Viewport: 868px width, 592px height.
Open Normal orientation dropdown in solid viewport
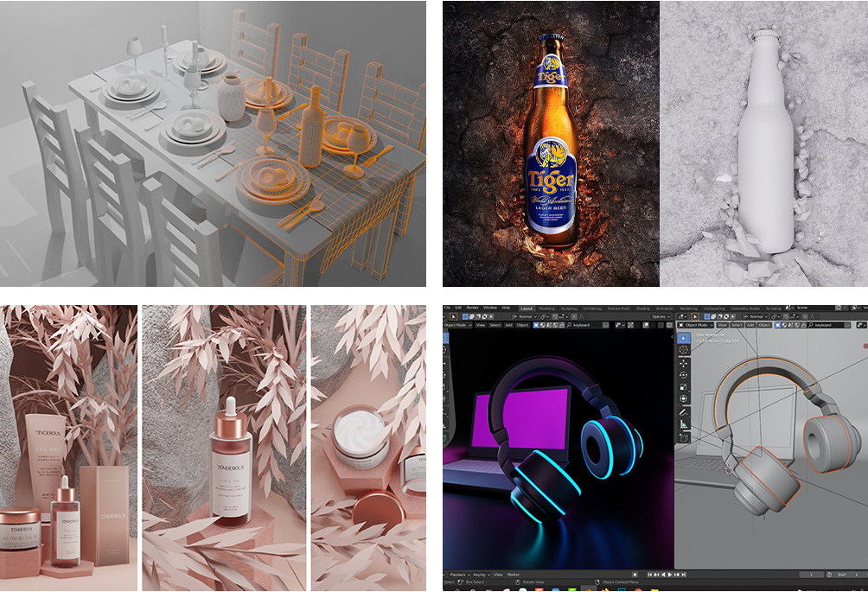(x=755, y=316)
